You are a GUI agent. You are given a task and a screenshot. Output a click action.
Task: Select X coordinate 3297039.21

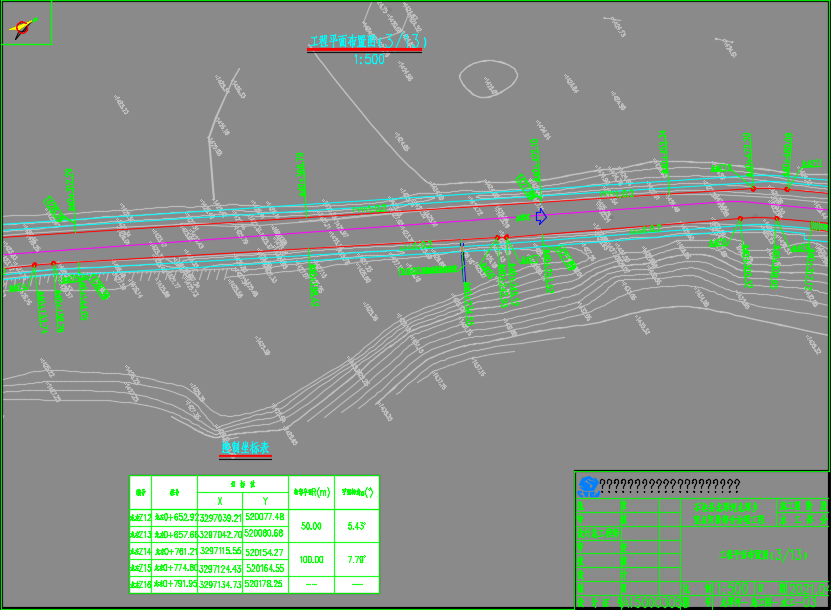(x=220, y=518)
